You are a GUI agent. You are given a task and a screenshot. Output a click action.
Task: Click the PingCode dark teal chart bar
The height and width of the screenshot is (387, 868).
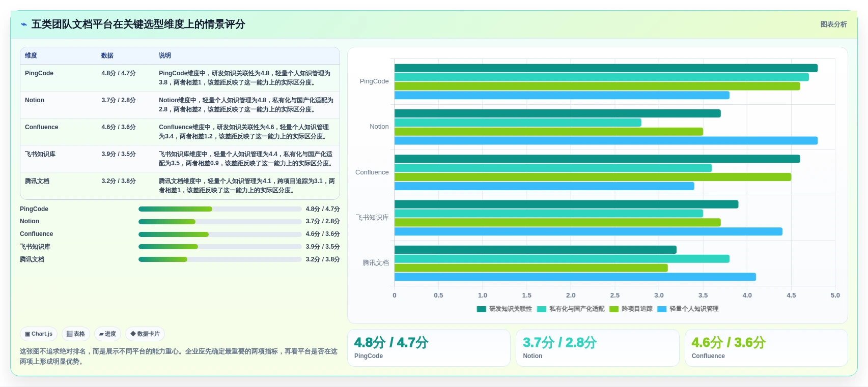(606, 68)
